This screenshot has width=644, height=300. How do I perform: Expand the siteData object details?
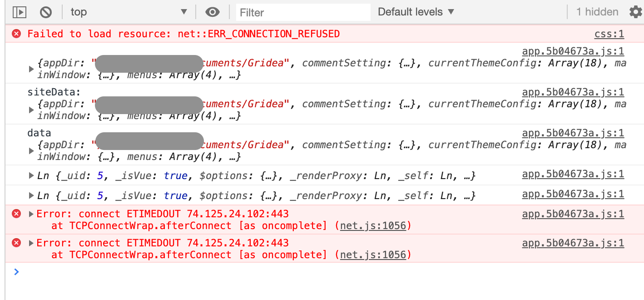31,109
